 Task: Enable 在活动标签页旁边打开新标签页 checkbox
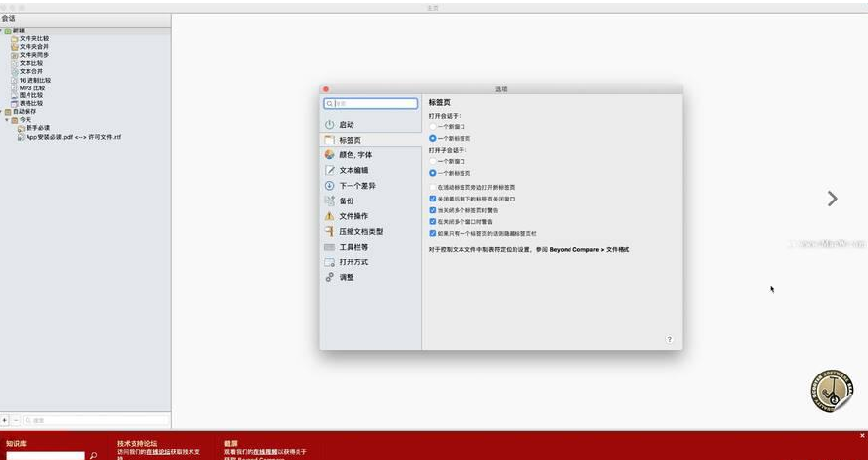click(433, 187)
